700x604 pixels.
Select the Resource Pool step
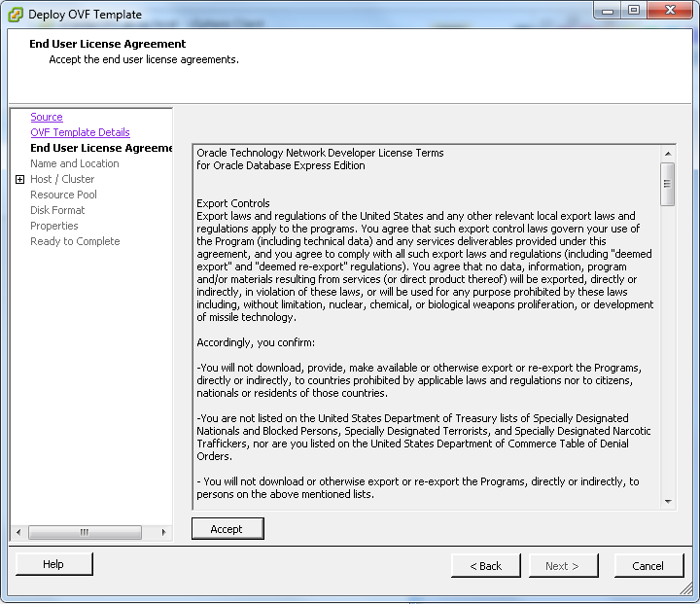(x=63, y=195)
